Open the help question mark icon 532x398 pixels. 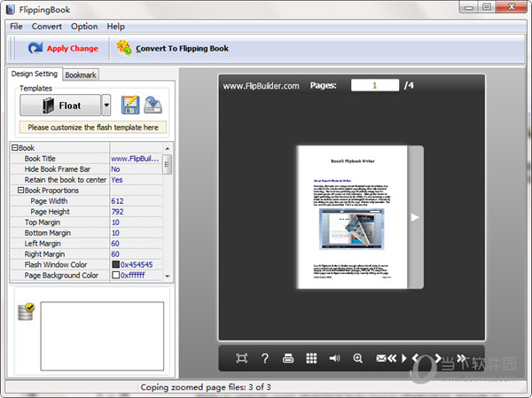[265, 358]
